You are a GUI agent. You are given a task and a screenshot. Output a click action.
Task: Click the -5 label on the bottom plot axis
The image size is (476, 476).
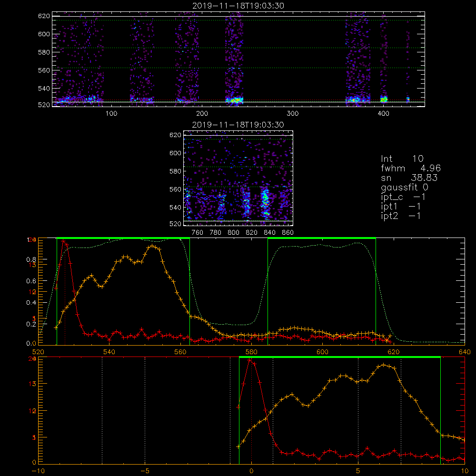pyautogui.click(x=145, y=471)
